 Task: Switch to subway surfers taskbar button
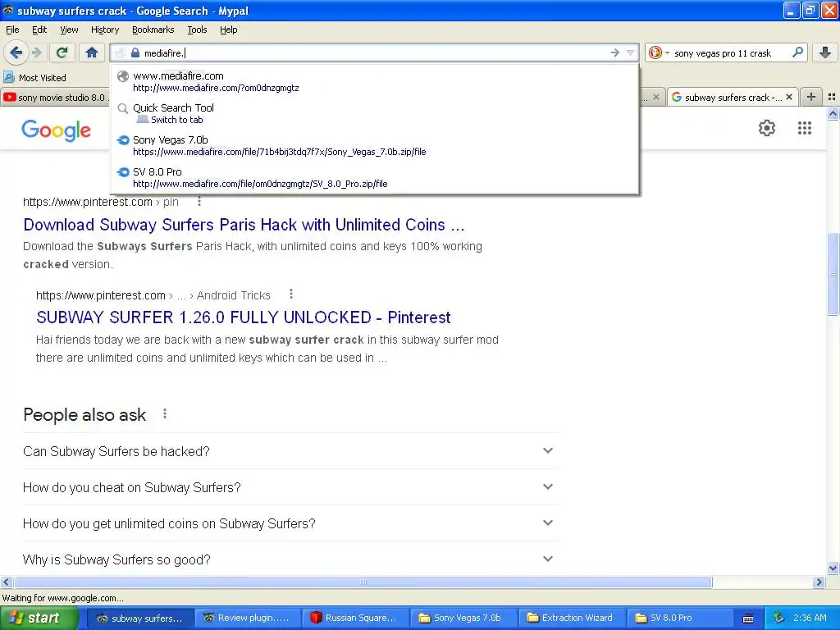[139, 618]
